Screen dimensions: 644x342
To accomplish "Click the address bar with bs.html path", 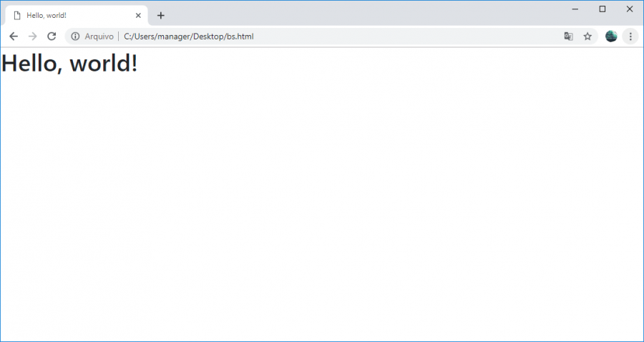I will pos(331,36).
